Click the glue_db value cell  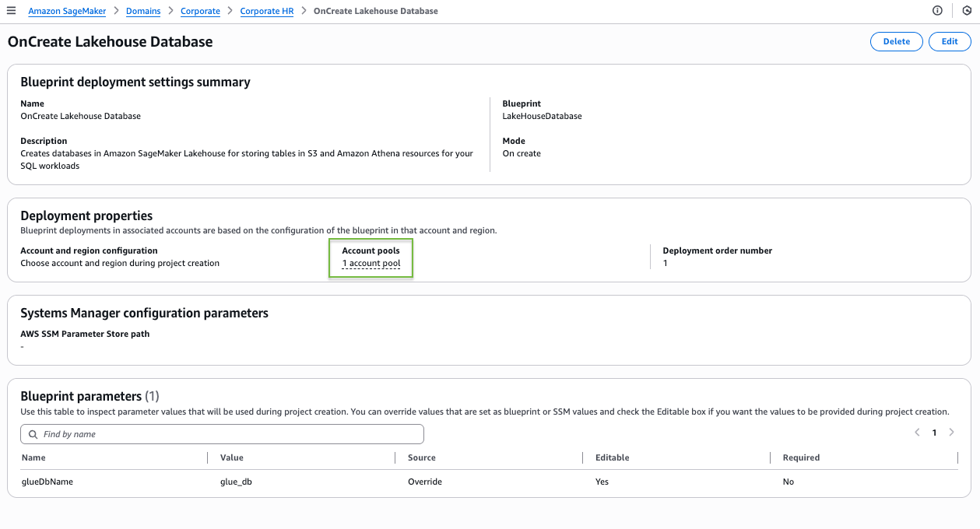click(x=236, y=482)
